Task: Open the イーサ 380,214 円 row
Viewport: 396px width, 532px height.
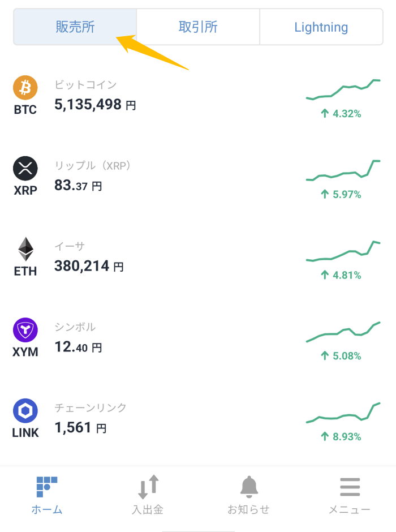Action: pyautogui.click(x=198, y=257)
